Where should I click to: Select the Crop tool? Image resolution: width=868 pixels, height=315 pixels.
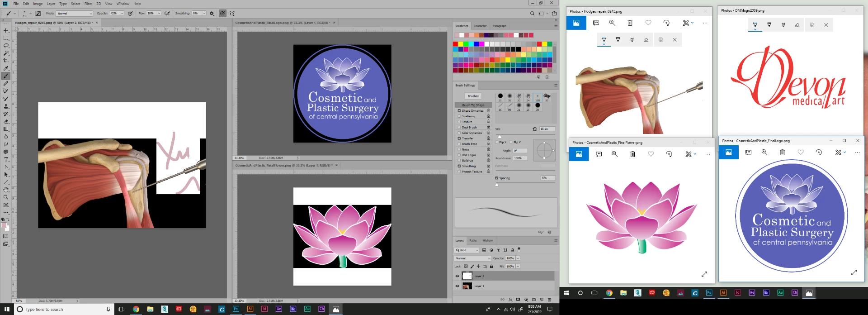(6, 61)
